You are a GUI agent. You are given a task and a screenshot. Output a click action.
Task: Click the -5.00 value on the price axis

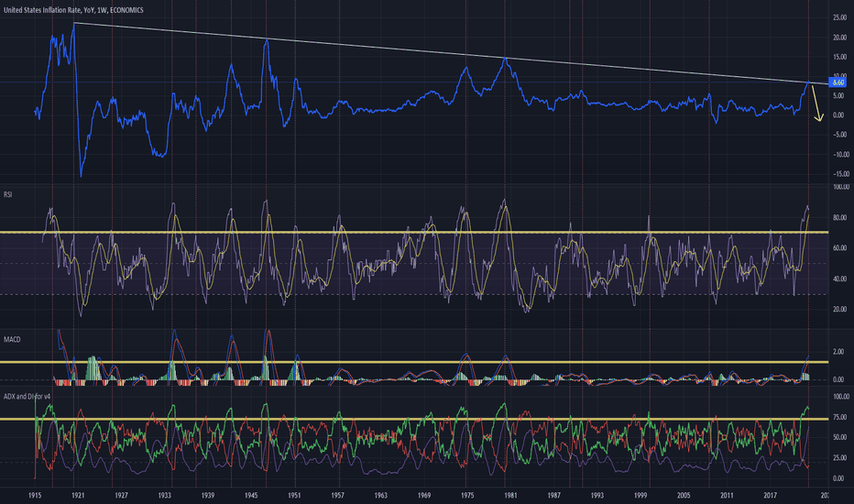[x=840, y=135]
